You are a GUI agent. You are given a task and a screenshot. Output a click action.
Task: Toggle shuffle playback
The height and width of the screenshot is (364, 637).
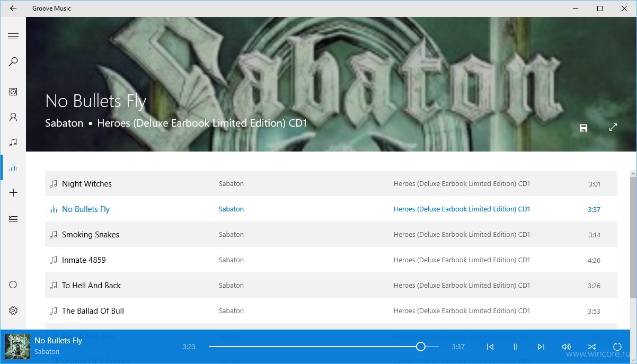point(592,347)
